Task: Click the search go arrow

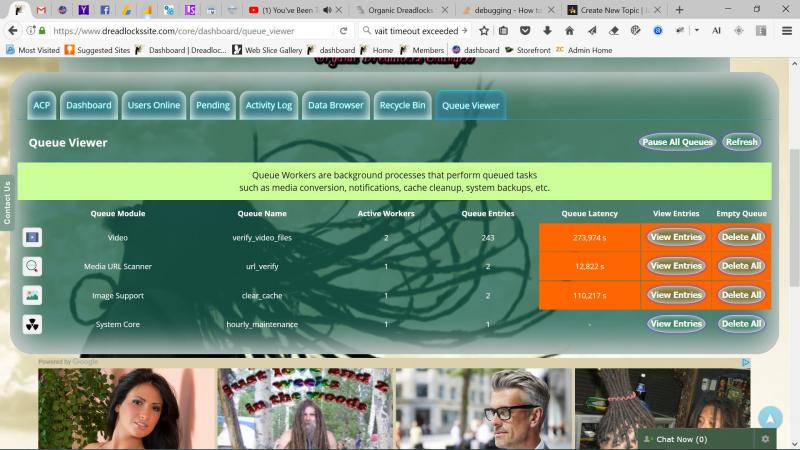Action: [464, 31]
